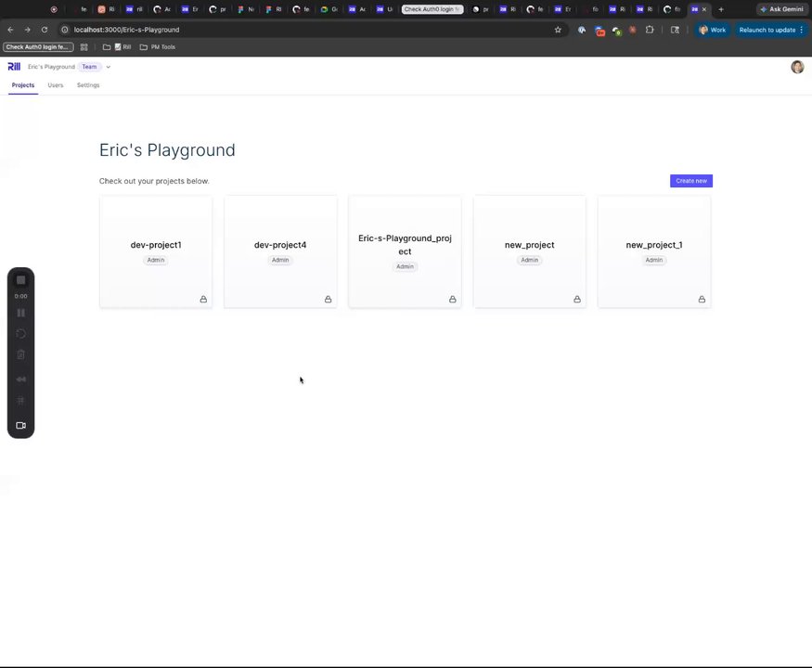
Task: Click Relaunch to update button
Action: pyautogui.click(x=770, y=30)
